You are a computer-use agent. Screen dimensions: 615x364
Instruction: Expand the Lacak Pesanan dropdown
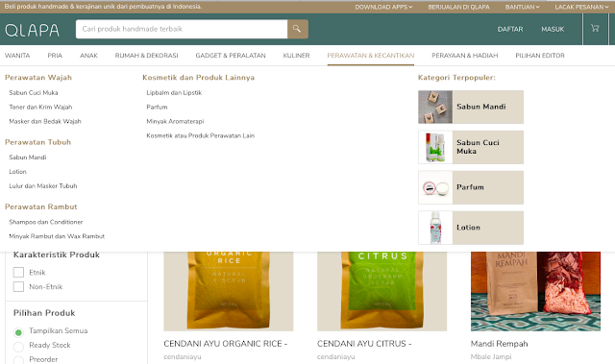click(581, 7)
